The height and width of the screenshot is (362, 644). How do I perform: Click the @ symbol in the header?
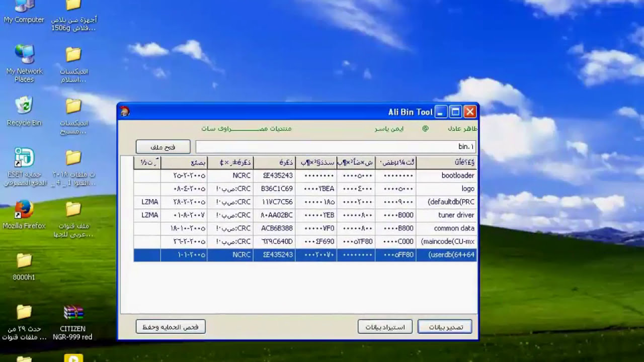(x=425, y=129)
